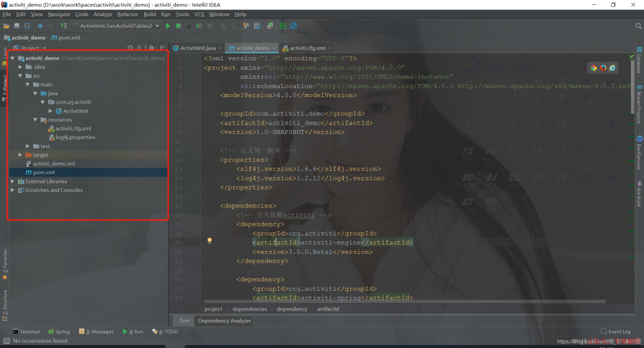Viewport: 644px width, 348px height.
Task: Toggle tool window buttons icon in status bar
Action: click(x=7, y=341)
